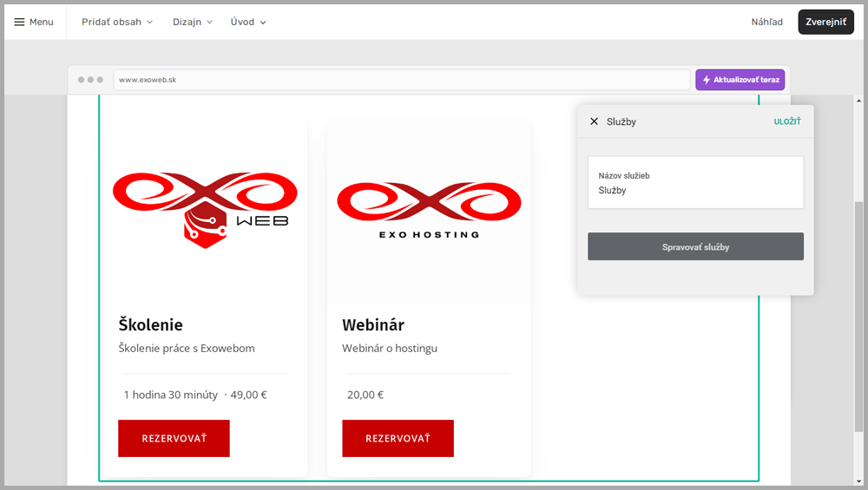This screenshot has height=490, width=868.
Task: Click the Aktualizovať teraz button
Action: click(740, 80)
